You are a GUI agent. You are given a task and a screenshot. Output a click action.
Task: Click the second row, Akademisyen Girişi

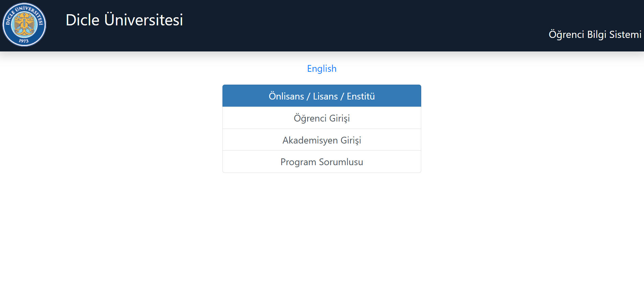[x=321, y=140]
